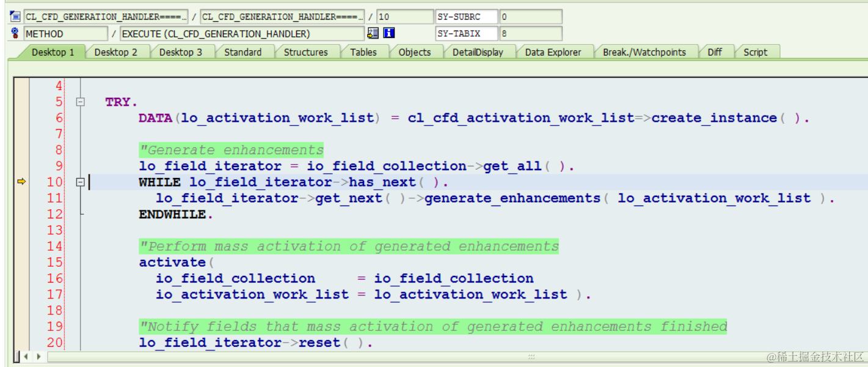Click the METHOD event type icon

15,33
